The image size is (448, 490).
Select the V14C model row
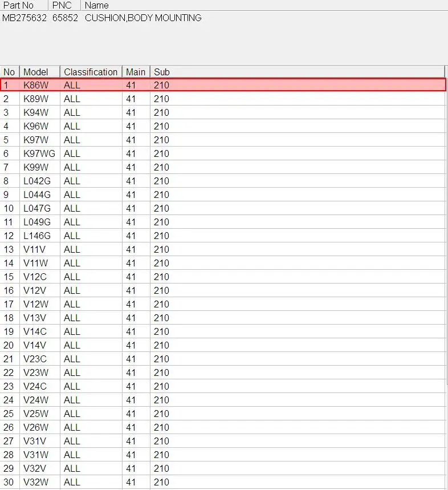coord(223,331)
